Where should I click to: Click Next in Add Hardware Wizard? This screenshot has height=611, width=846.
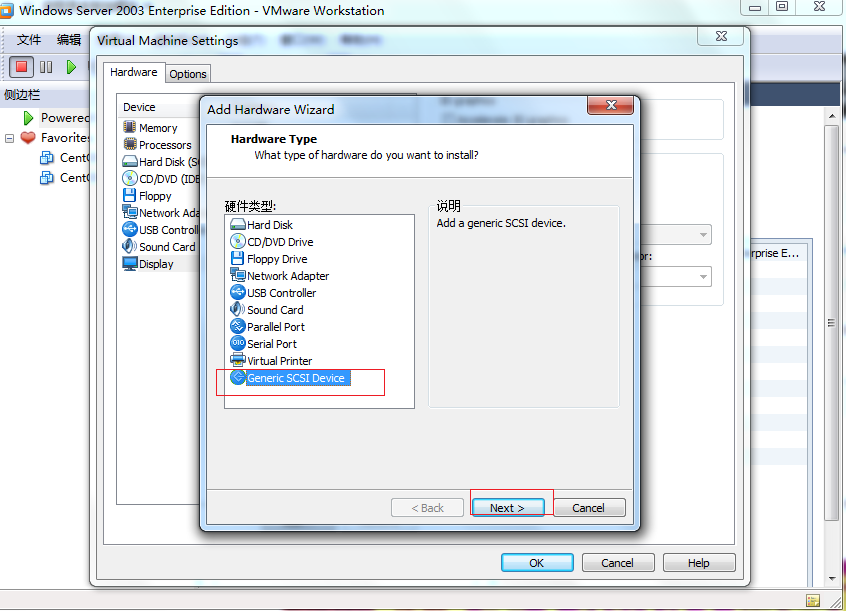pos(508,508)
